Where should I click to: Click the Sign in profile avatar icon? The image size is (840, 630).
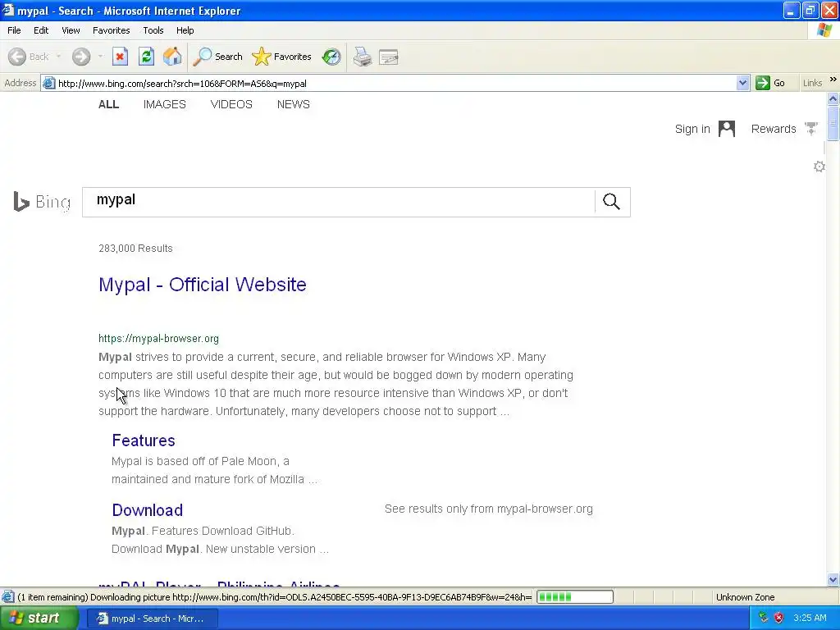(x=727, y=129)
